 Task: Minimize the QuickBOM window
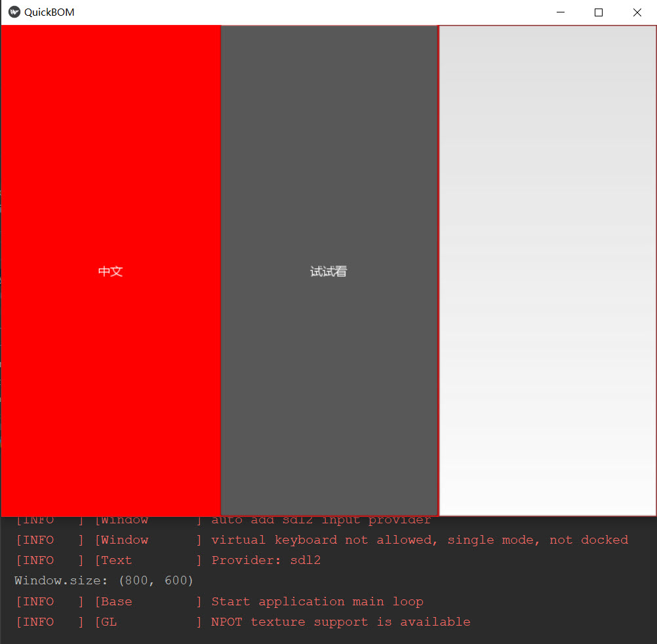pos(561,12)
